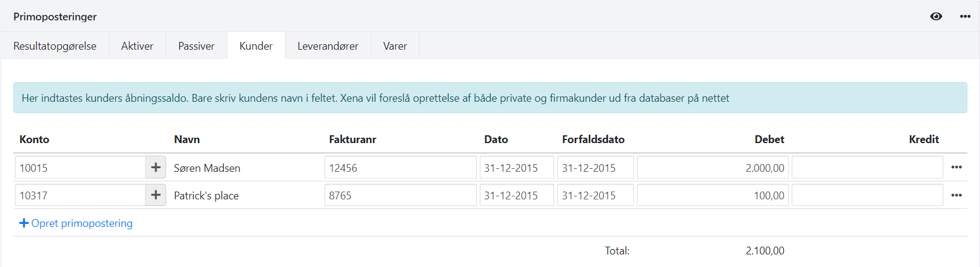Open the panel's three-dot options menu
Screen dimensions: 980x267
965,16
